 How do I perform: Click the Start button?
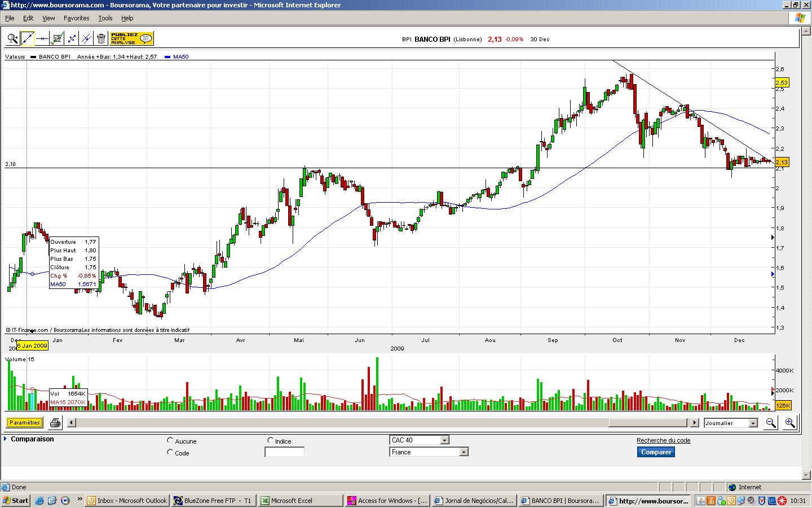tap(16, 501)
